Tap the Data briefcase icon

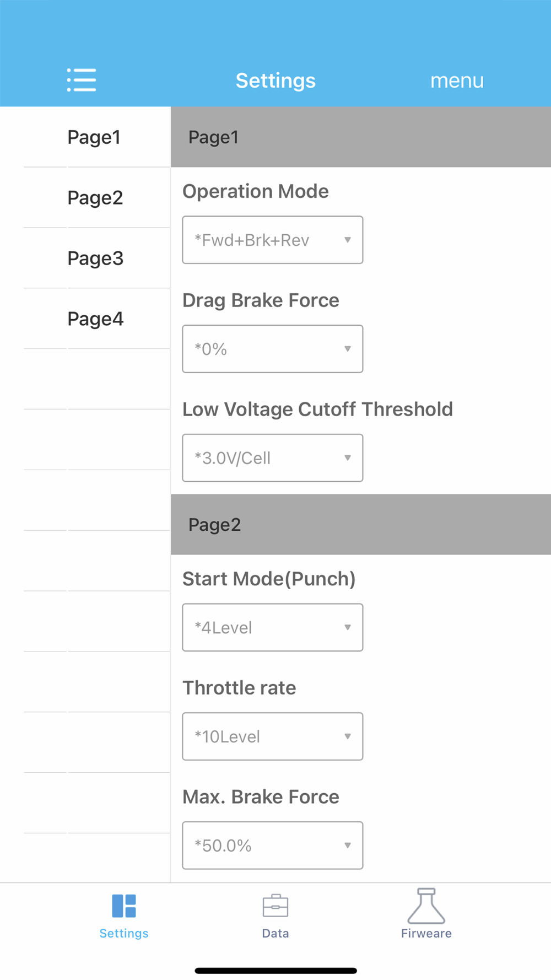point(275,906)
